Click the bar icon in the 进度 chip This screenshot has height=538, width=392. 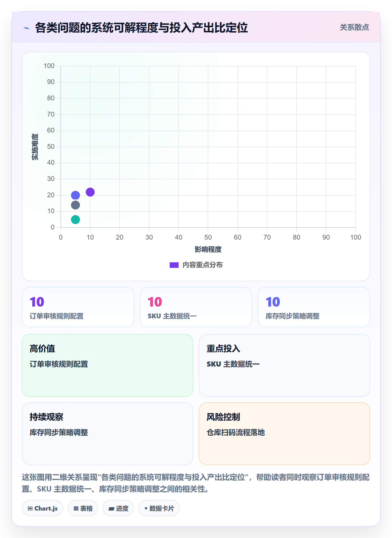(x=111, y=509)
